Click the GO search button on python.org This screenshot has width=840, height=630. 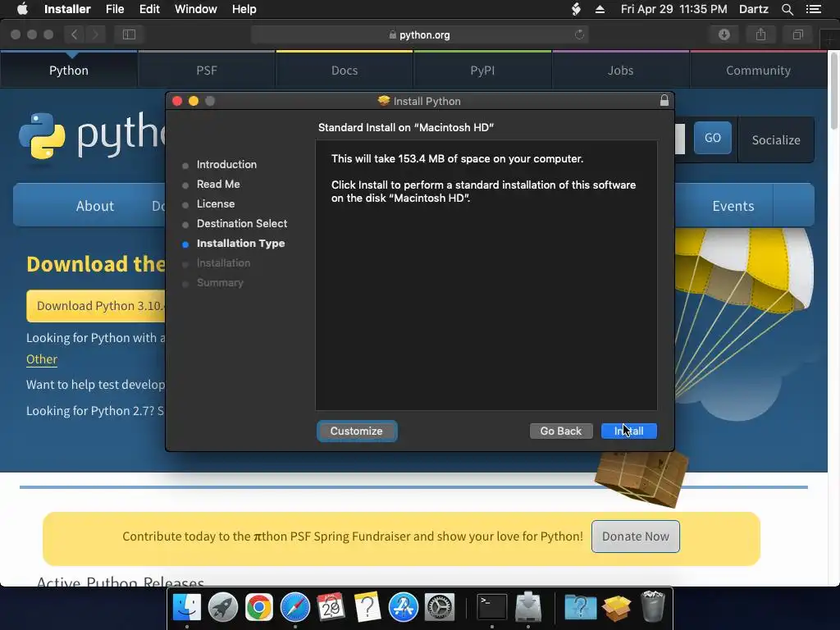pyautogui.click(x=713, y=138)
